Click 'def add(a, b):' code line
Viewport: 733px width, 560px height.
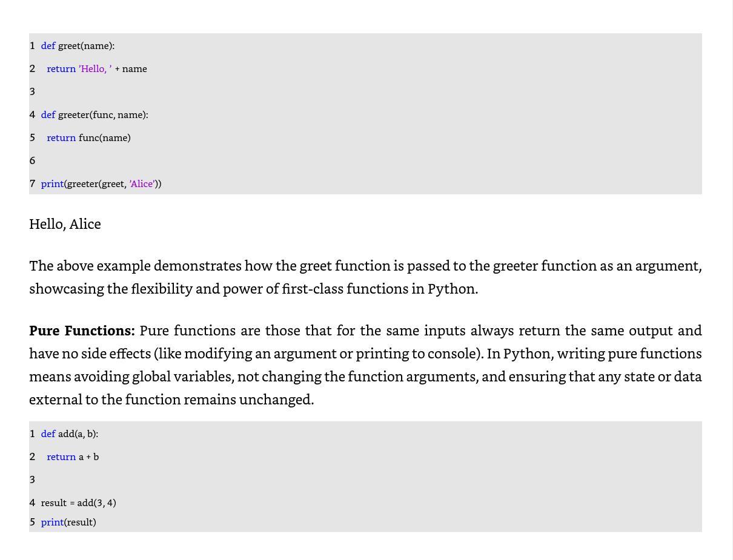click(x=70, y=434)
